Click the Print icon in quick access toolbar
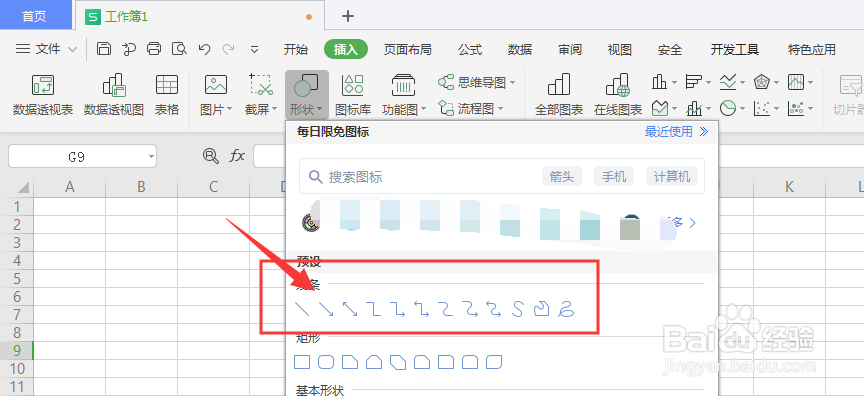The image size is (864, 396). click(x=154, y=49)
